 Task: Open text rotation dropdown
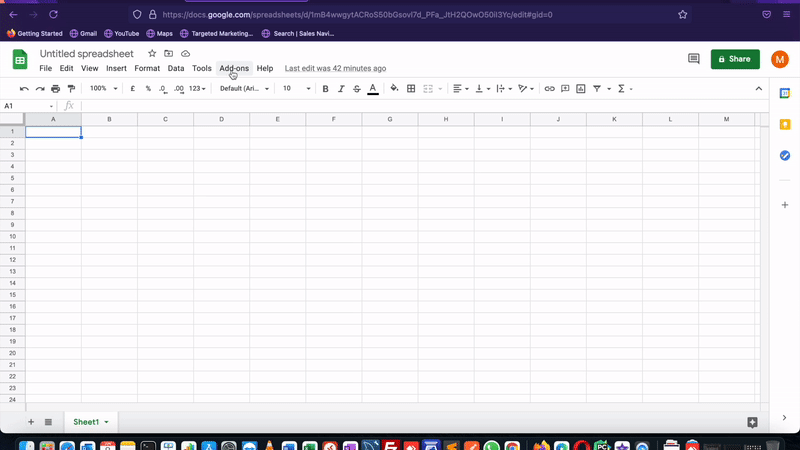pyautogui.click(x=526, y=89)
